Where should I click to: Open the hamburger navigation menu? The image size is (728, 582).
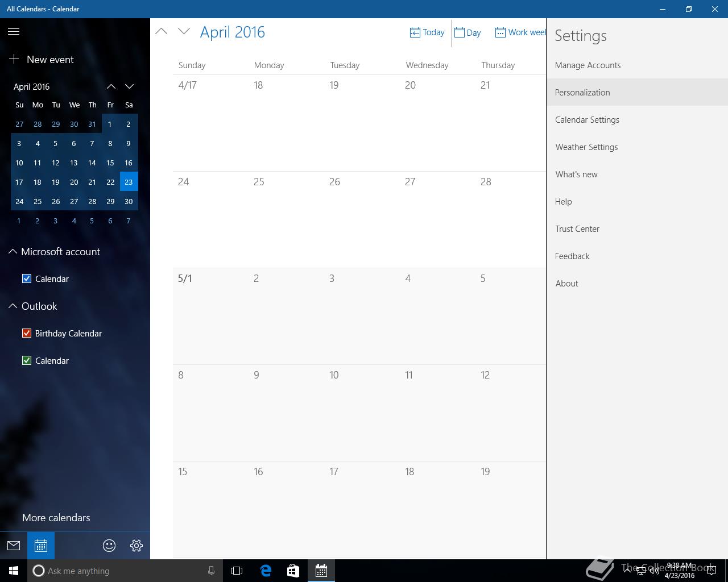(14, 32)
